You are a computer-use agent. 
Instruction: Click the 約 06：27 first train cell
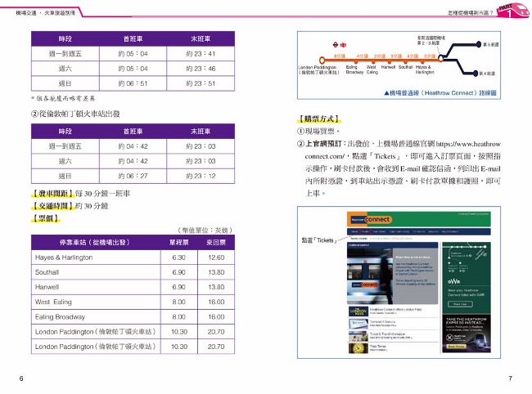(x=133, y=176)
